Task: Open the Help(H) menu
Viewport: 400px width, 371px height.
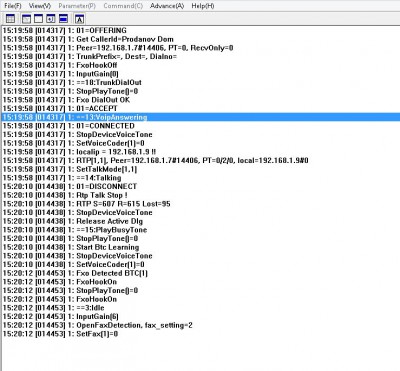Action: coord(203,6)
